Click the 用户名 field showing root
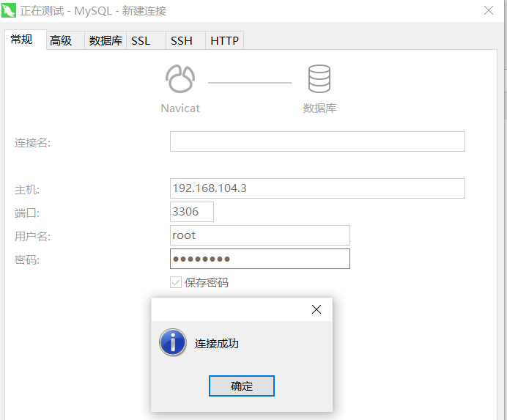 pyautogui.click(x=260, y=235)
